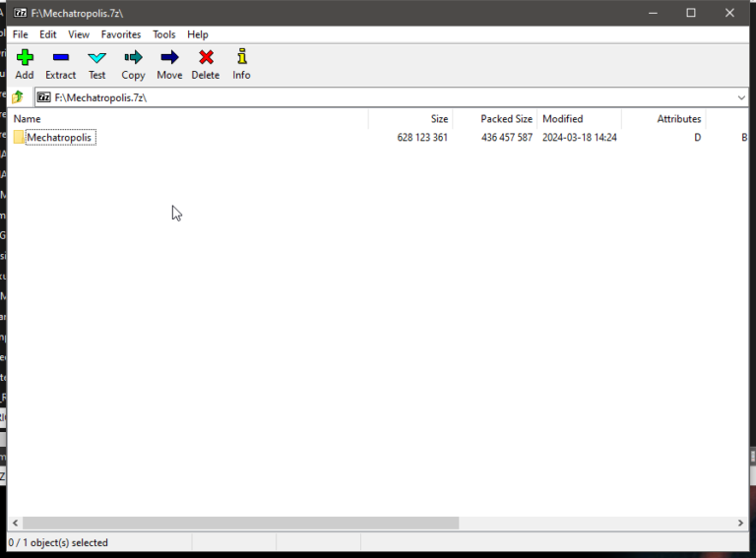The height and width of the screenshot is (558, 756).
Task: Click the 7z icon in the title bar
Action: coord(21,13)
